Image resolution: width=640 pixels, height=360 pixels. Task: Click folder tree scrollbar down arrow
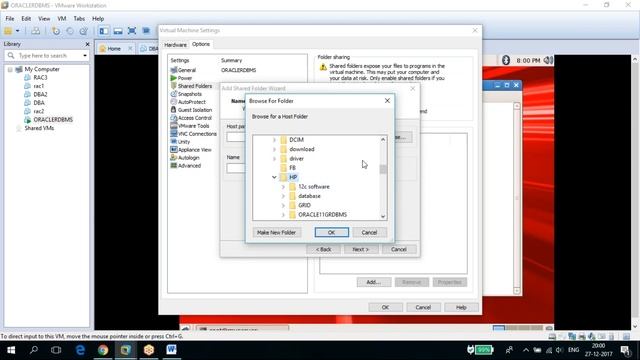(383, 216)
